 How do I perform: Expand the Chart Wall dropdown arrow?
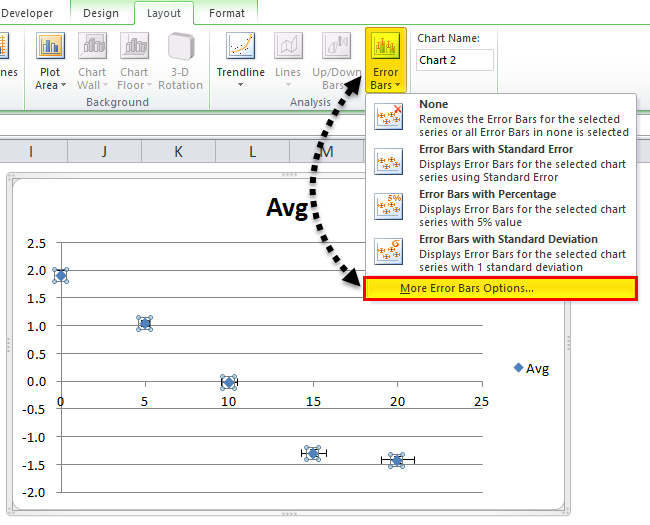(105, 85)
